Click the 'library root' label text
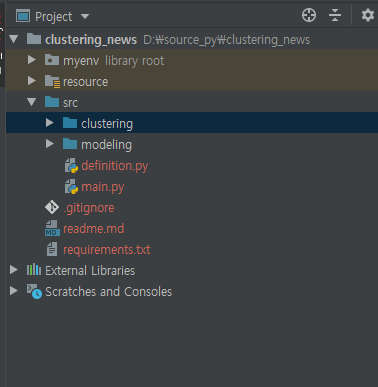The image size is (378, 387). [135, 61]
